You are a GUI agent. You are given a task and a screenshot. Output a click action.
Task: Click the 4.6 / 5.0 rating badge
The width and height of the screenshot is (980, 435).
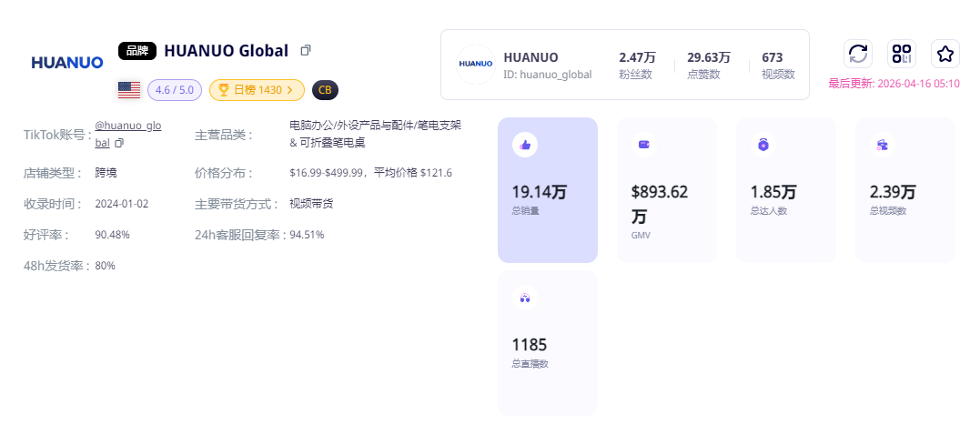coord(175,90)
